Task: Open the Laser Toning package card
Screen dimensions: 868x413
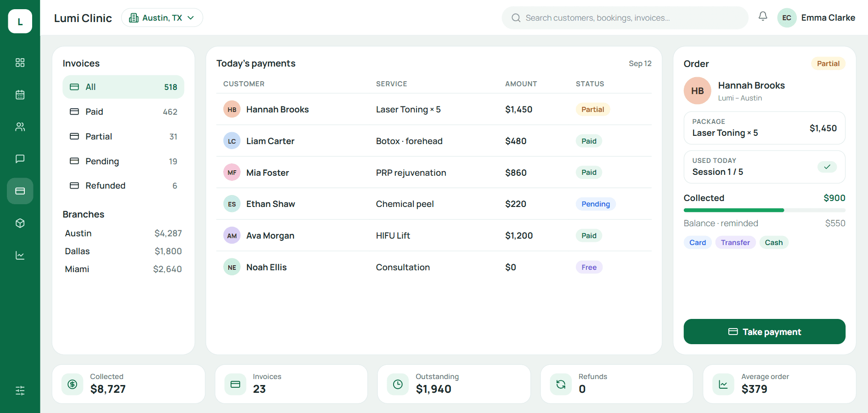Action: tap(764, 128)
